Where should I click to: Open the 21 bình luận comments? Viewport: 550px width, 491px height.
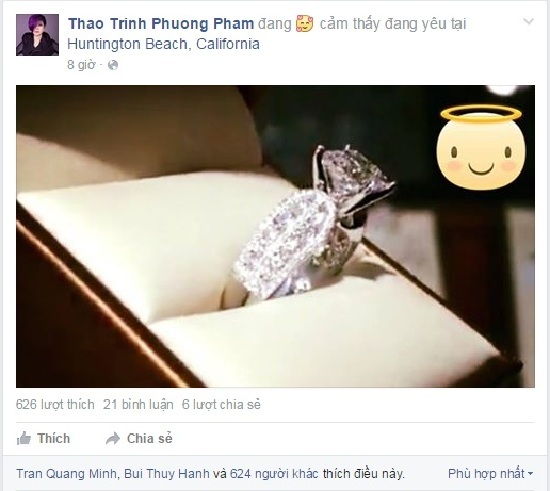point(138,404)
